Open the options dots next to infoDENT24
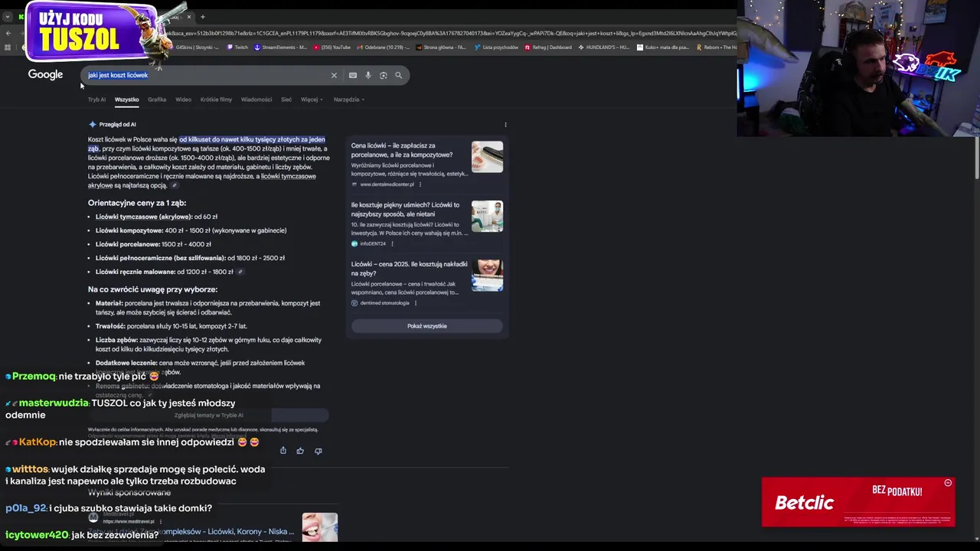 click(392, 243)
